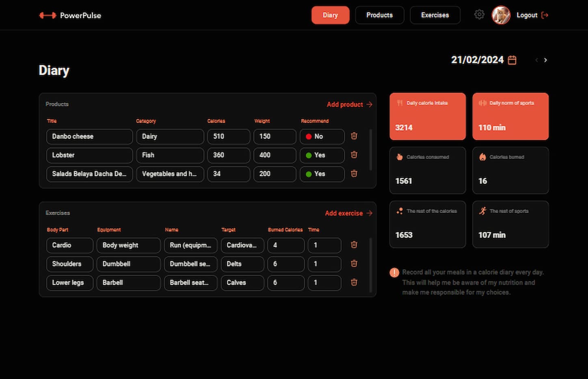This screenshot has height=379, width=588.
Task: Click the Products table scrollbar
Action: coord(370,149)
